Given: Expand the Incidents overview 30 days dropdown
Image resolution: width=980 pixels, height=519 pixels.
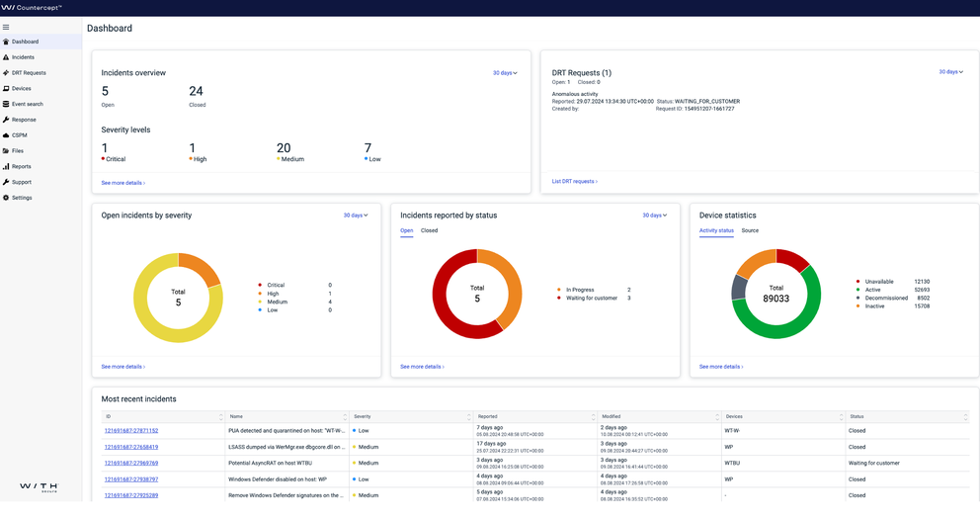Looking at the screenshot, I should tap(505, 73).
